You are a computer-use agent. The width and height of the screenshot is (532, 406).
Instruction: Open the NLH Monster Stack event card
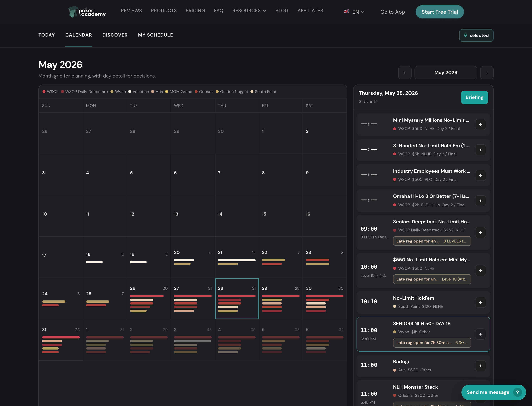click(x=423, y=393)
